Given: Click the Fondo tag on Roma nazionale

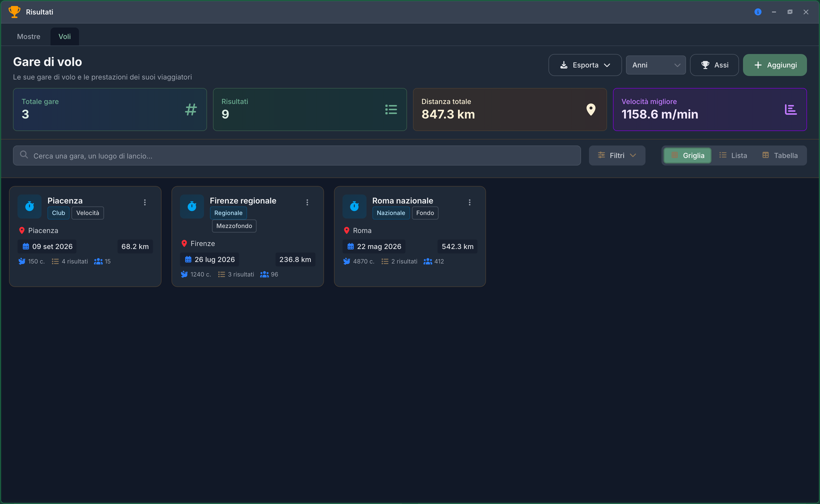Looking at the screenshot, I should pyautogui.click(x=425, y=213).
